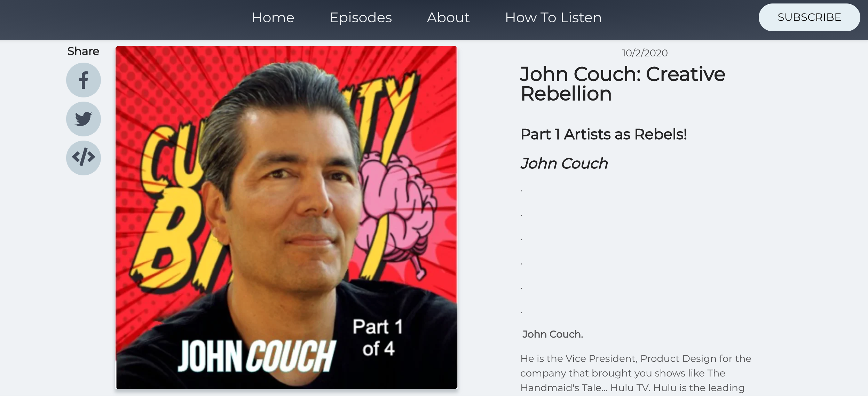Open How To Listen page
The width and height of the screenshot is (868, 396).
click(553, 17)
